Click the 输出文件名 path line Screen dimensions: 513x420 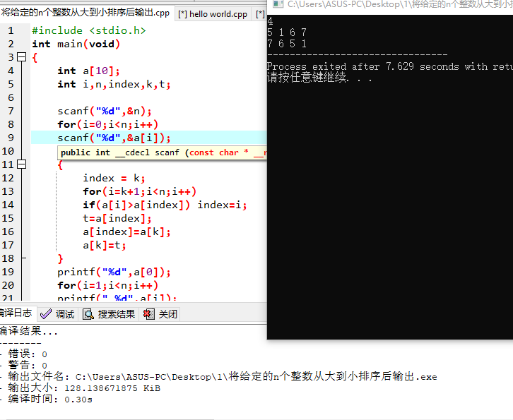(x=223, y=376)
